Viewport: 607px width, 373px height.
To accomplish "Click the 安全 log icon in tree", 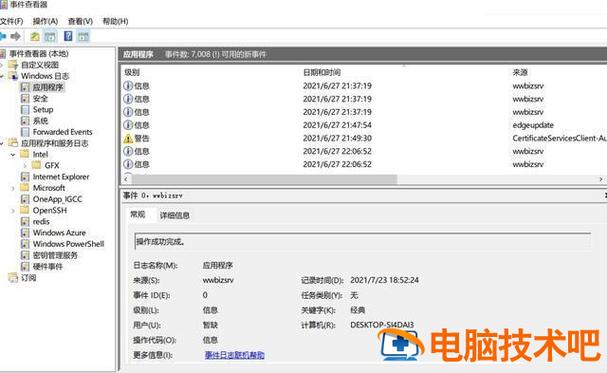I will [x=25, y=98].
